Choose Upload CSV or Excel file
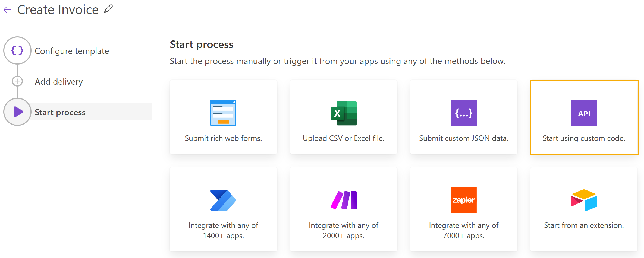This screenshot has width=644, height=258. (x=343, y=117)
